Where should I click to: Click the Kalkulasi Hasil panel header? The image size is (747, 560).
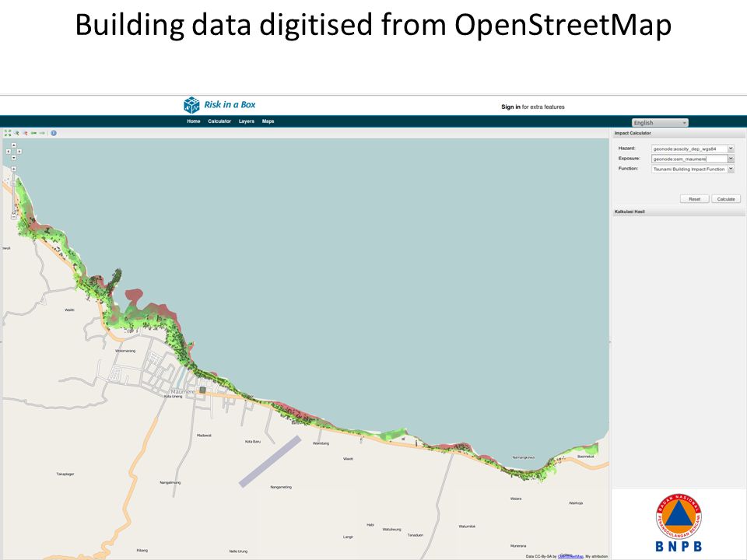679,212
